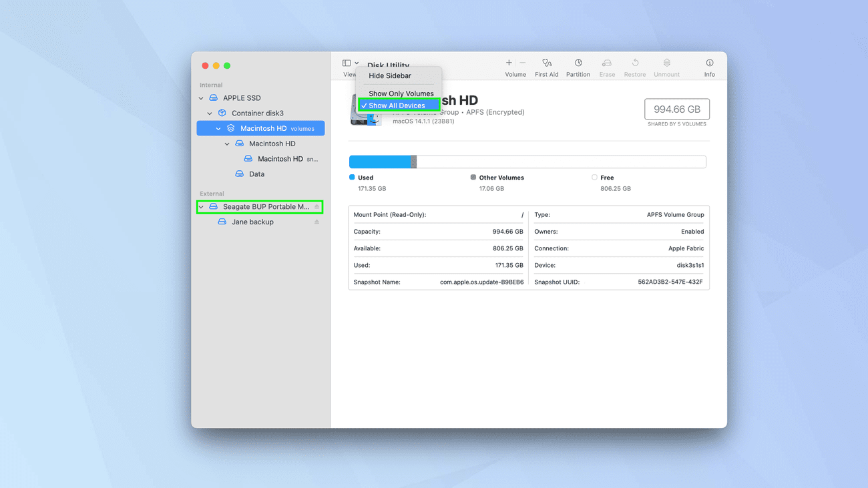Choose Hide Sidebar from View menu
Image resolution: width=868 pixels, height=488 pixels.
[x=390, y=76]
